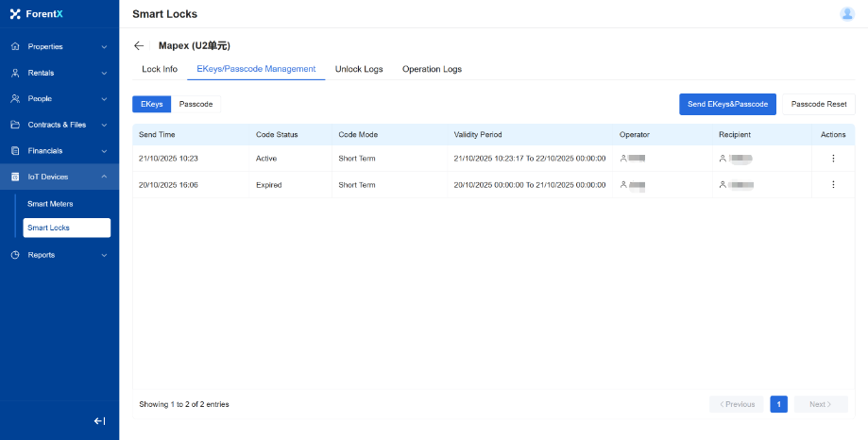Click the Passcode Reset button
This screenshot has width=868, height=440.
click(x=818, y=104)
